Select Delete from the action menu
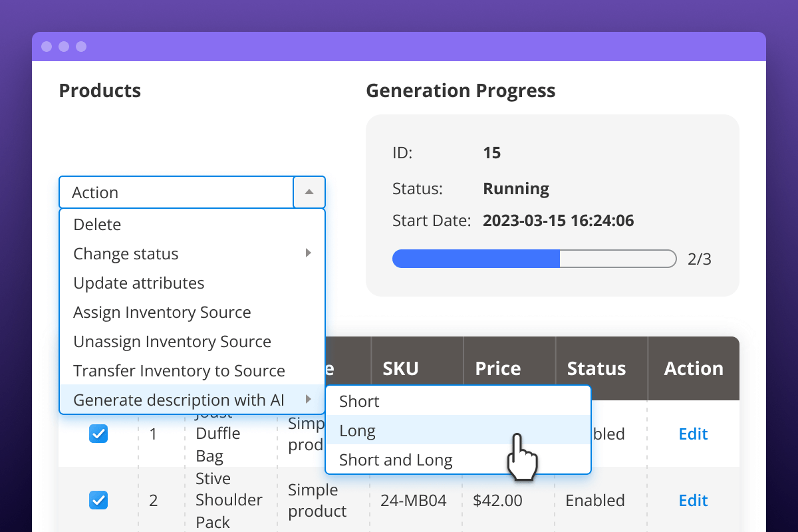 coord(97,225)
